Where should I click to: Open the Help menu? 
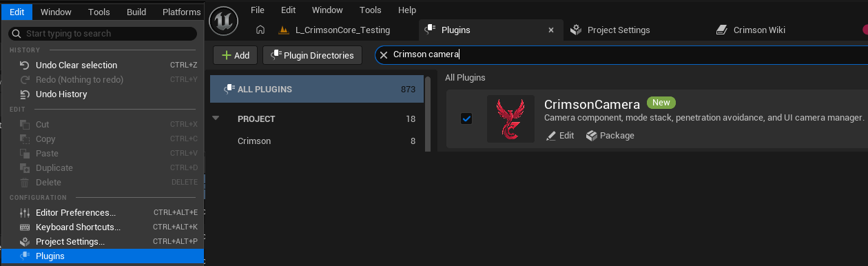pos(407,10)
